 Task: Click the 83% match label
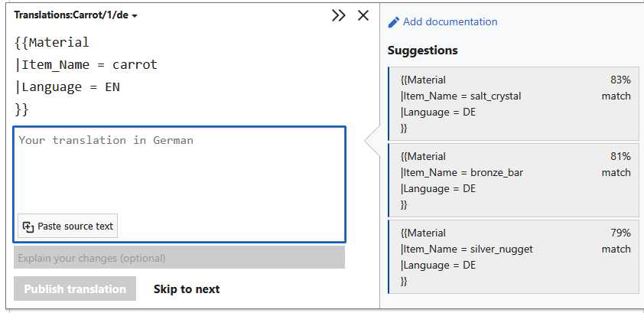(x=616, y=88)
